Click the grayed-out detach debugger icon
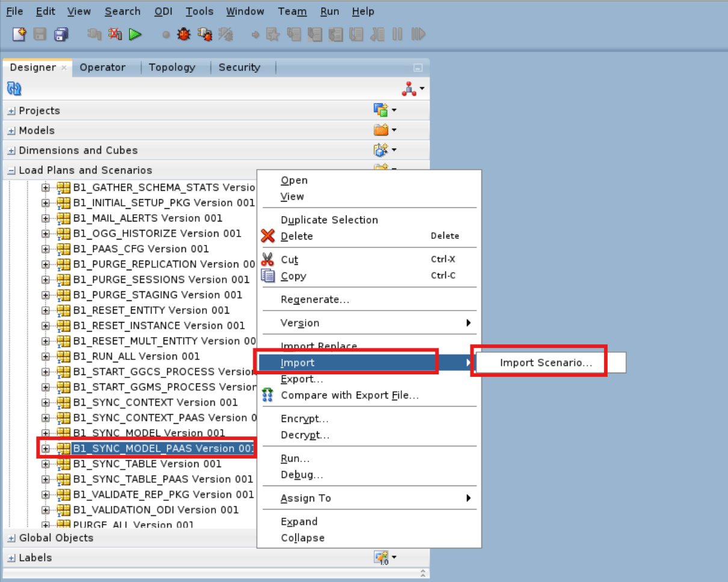Image resolution: width=728 pixels, height=582 pixels. (226, 34)
